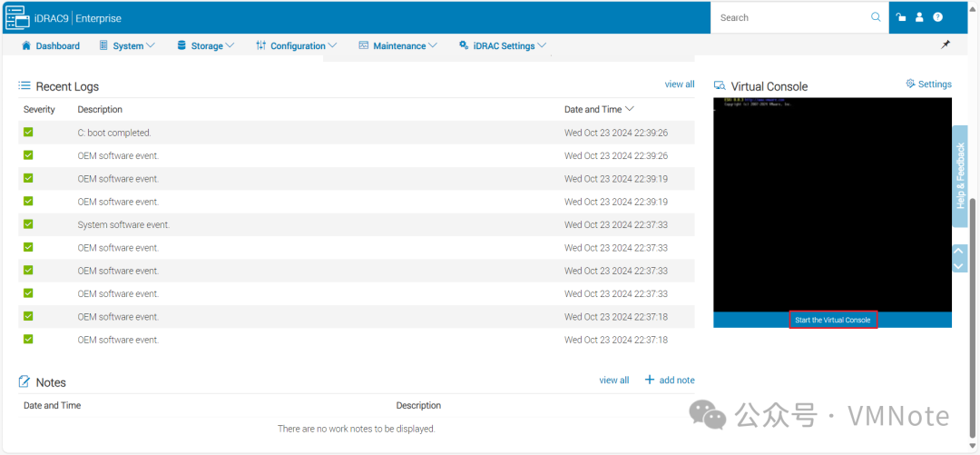Click the Configuration sliders icon
This screenshot has height=455, width=980.
260,45
